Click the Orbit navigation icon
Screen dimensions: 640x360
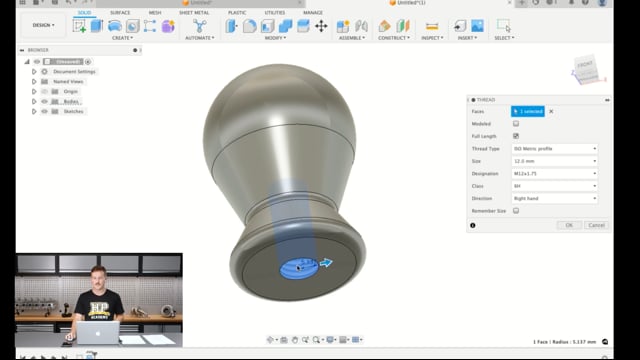click(270, 340)
